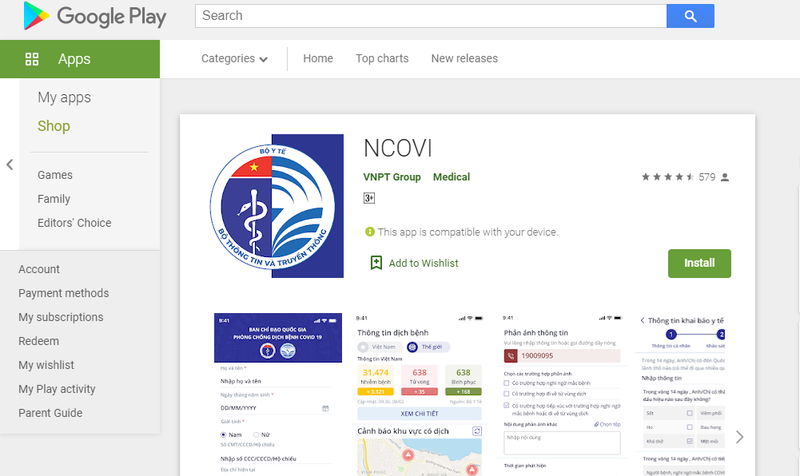The image size is (800, 476).
Task: Collapse the left sidebar with the arrow
Action: pos(9,164)
